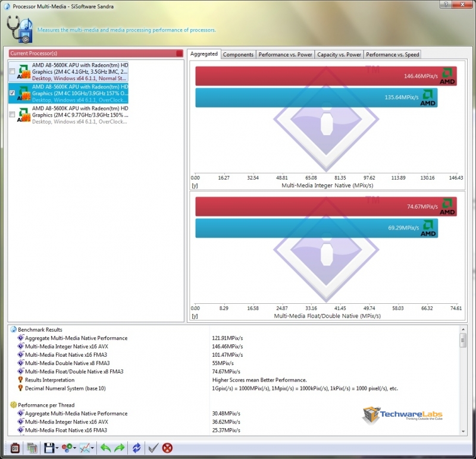This screenshot has height=459, width=476.
Task: Click the Benchmark Results section icon
Action: coord(13,329)
